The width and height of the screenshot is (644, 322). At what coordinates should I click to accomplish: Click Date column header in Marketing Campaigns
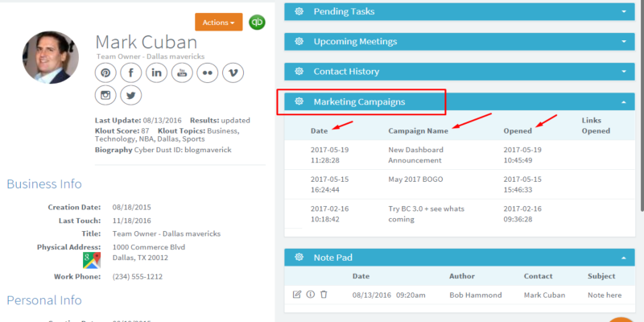[319, 130]
